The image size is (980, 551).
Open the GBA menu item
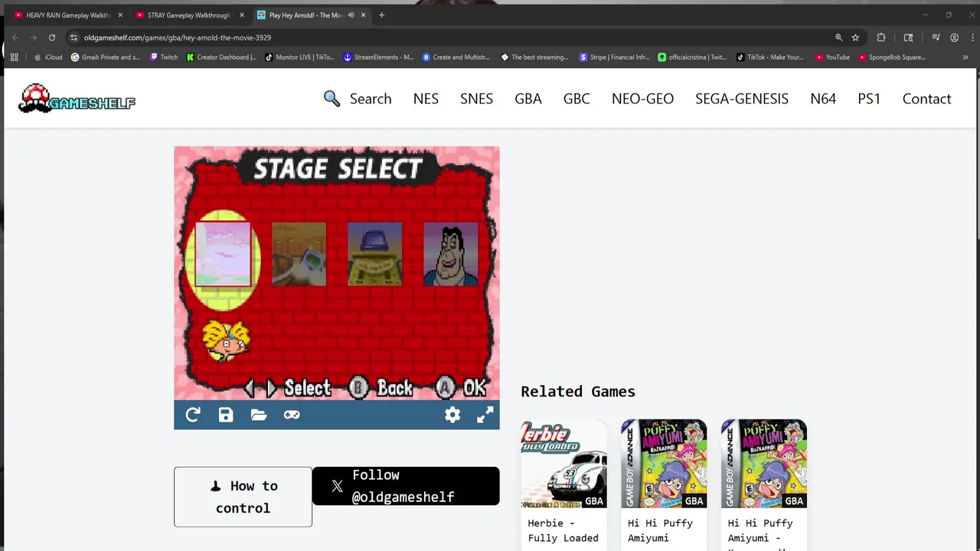(x=528, y=99)
